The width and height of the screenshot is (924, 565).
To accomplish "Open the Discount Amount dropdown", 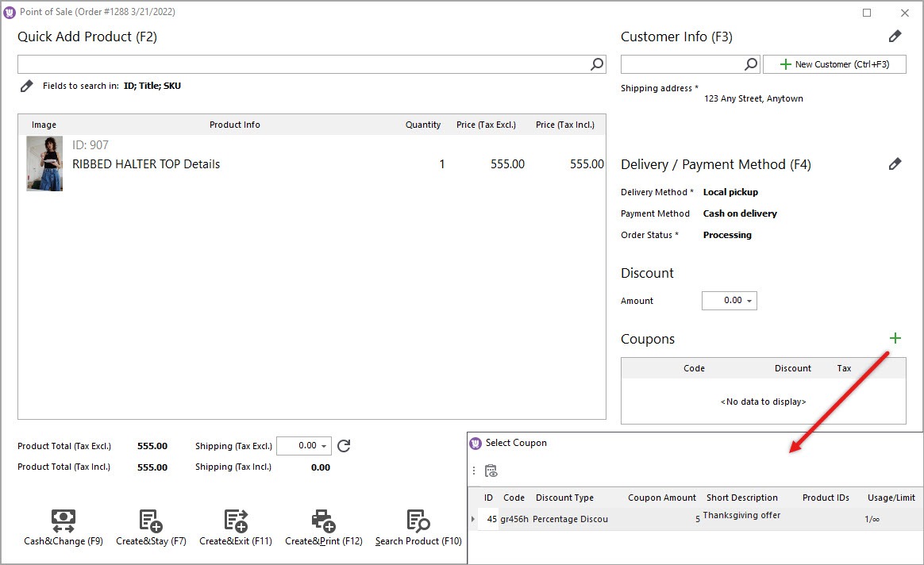I will pyautogui.click(x=750, y=301).
